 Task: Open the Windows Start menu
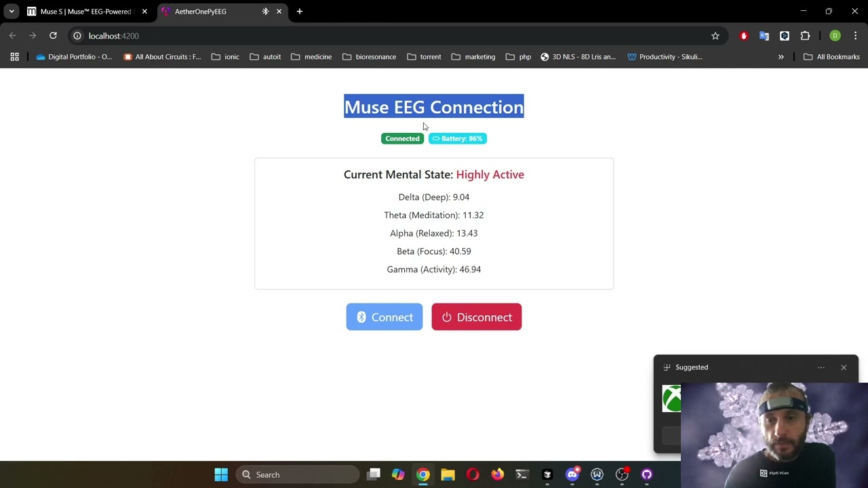(221, 474)
